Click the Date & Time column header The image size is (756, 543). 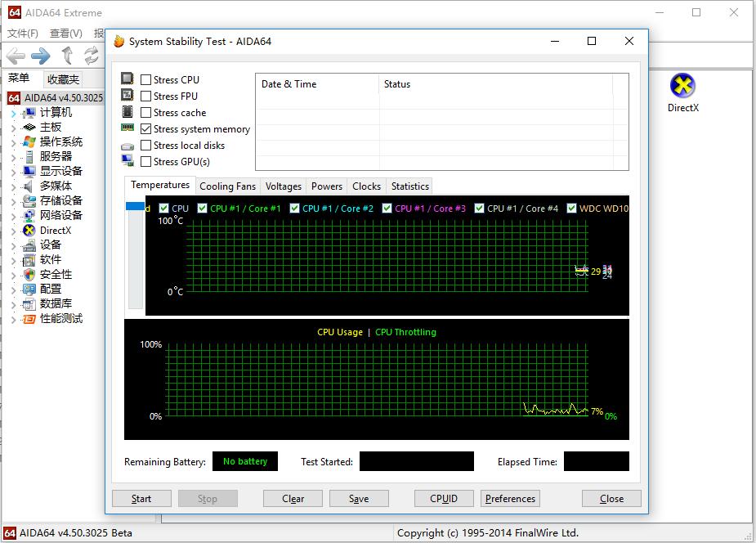pyautogui.click(x=317, y=84)
